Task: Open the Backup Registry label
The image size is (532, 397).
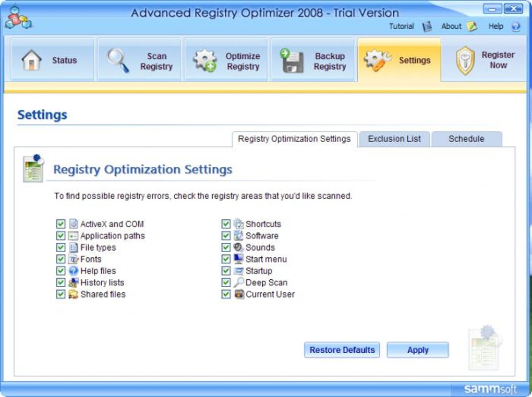Action: pos(330,61)
